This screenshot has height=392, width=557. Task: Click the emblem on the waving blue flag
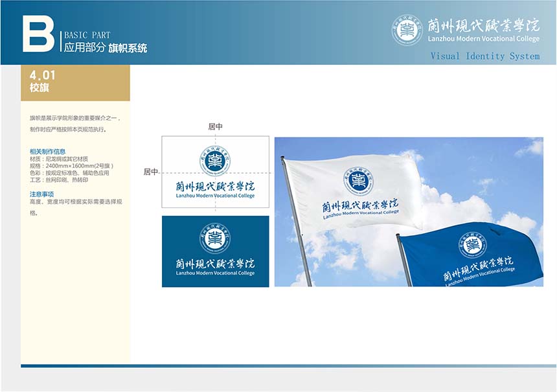[x=472, y=244]
